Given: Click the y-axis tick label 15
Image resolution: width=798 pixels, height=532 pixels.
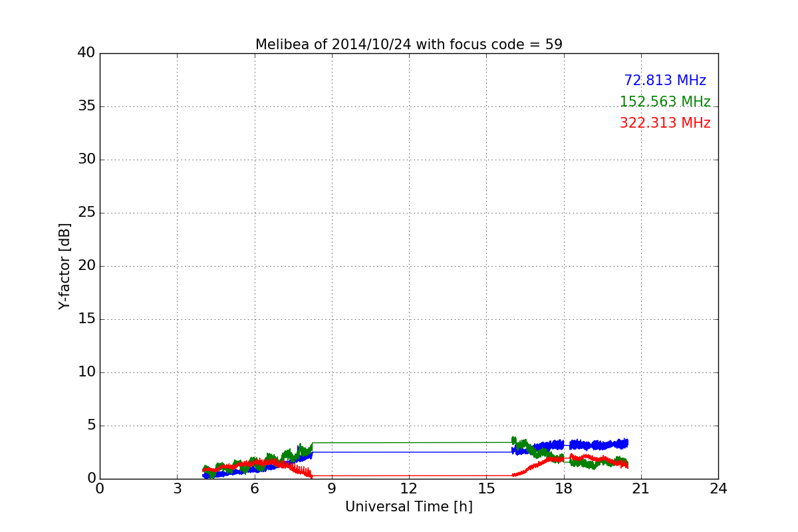Looking at the screenshot, I should coord(86,319).
